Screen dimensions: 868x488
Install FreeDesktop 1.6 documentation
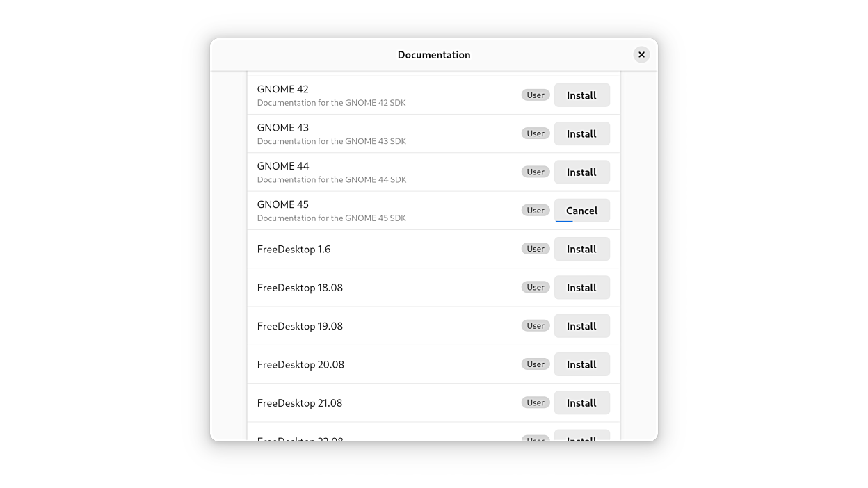pyautogui.click(x=581, y=249)
